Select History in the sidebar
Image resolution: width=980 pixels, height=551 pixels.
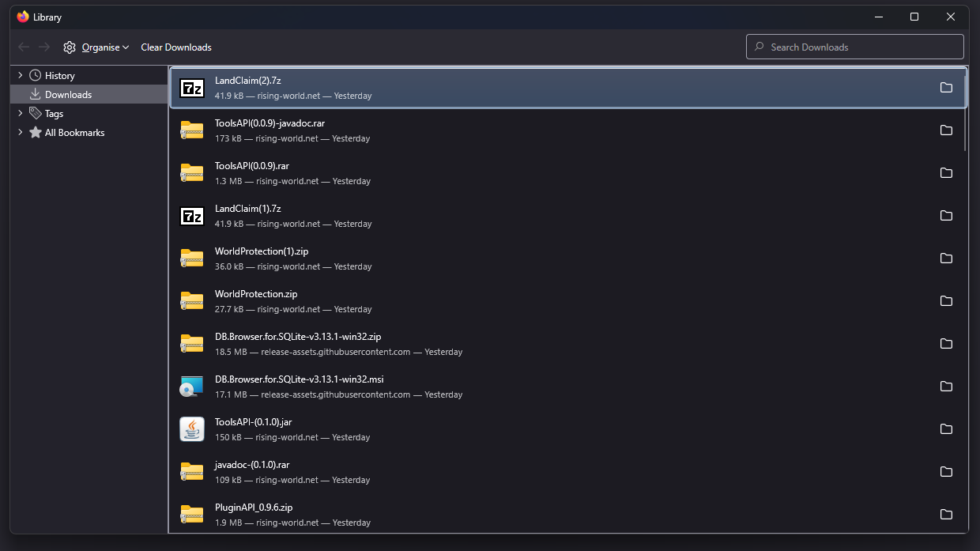pyautogui.click(x=59, y=76)
